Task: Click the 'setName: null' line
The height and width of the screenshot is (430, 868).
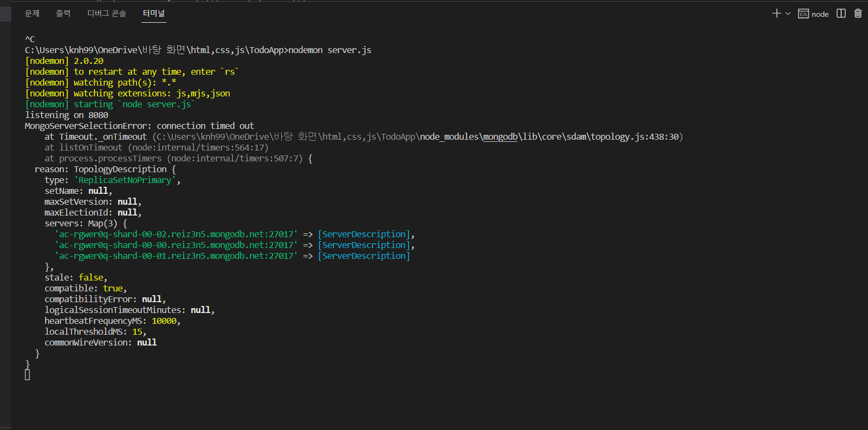Action: (79, 191)
